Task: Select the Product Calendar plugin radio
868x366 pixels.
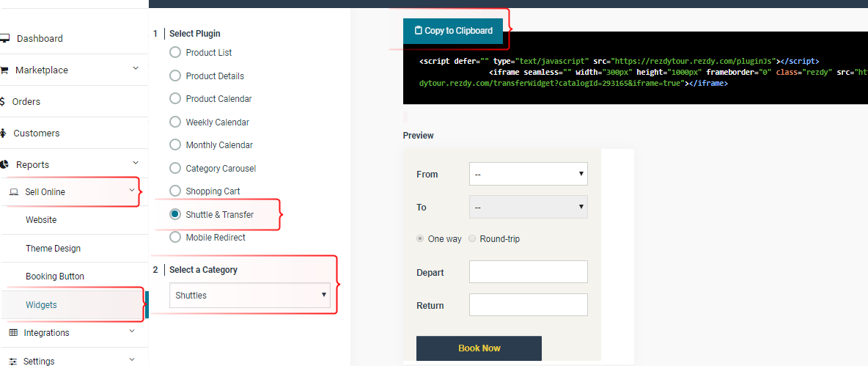Action: point(175,98)
